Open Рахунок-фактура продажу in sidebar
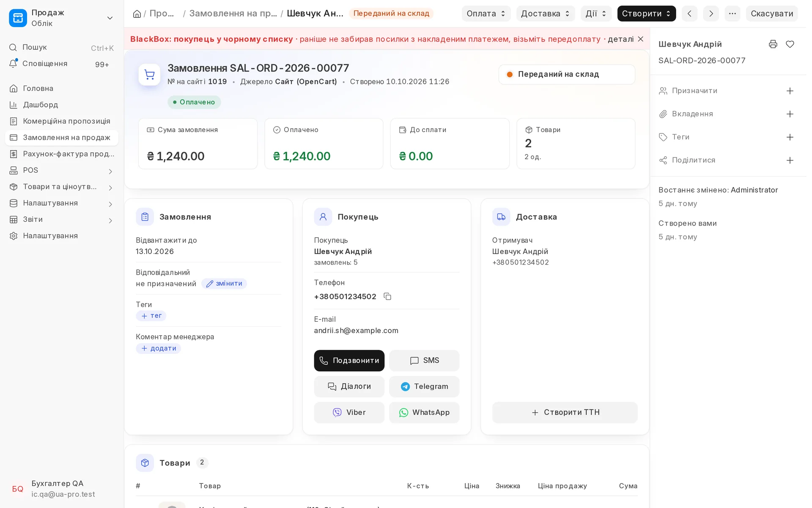This screenshot has height=508, width=812. click(x=62, y=154)
